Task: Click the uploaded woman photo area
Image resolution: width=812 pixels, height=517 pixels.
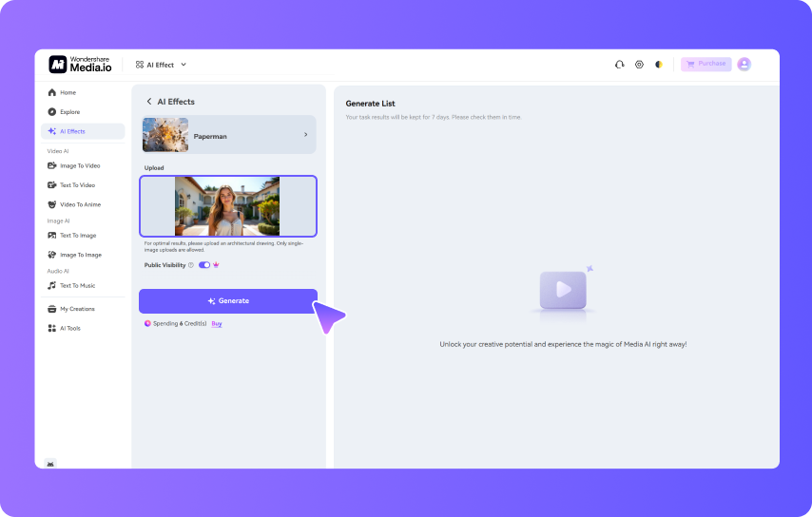Action: tap(227, 206)
